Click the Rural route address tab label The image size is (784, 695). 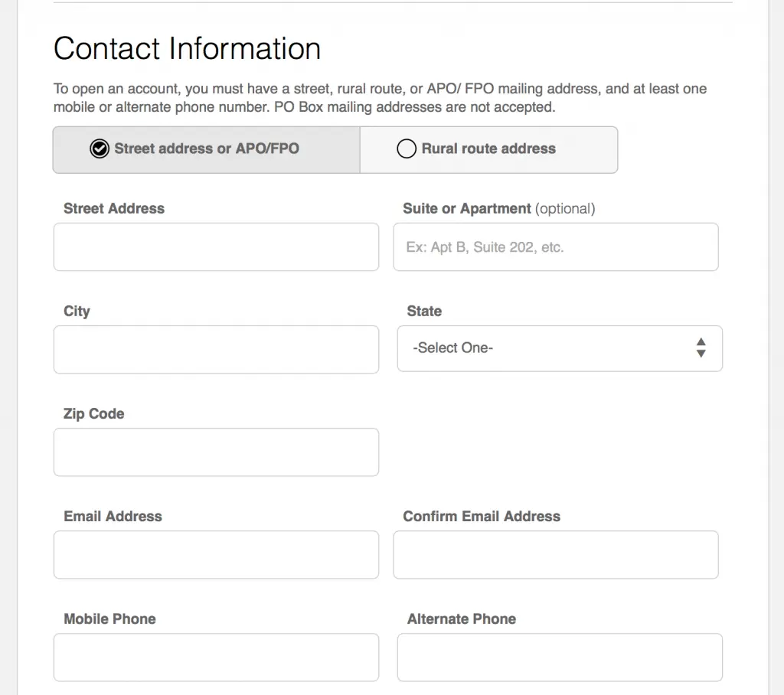488,148
